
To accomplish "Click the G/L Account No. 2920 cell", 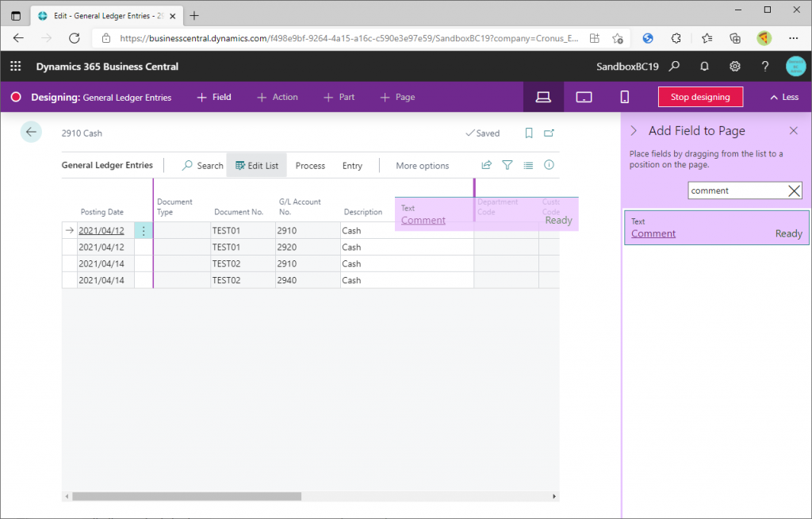I will 308,248.
